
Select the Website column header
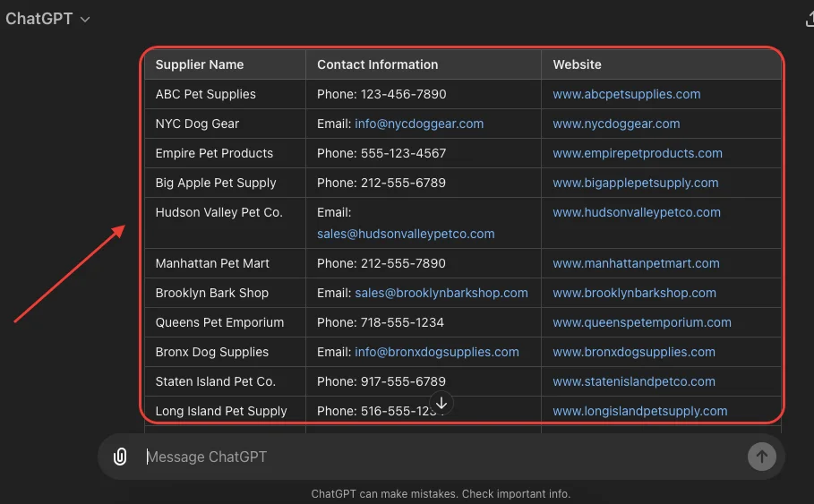coord(662,64)
